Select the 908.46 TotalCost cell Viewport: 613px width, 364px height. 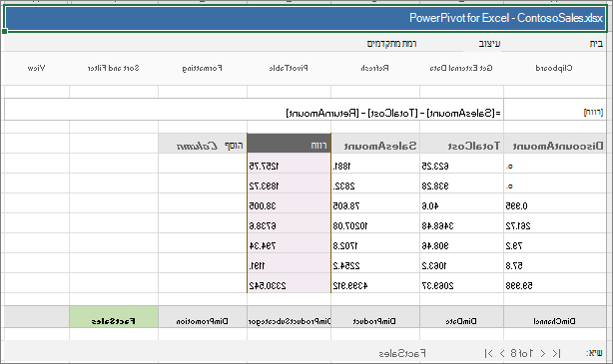point(461,243)
